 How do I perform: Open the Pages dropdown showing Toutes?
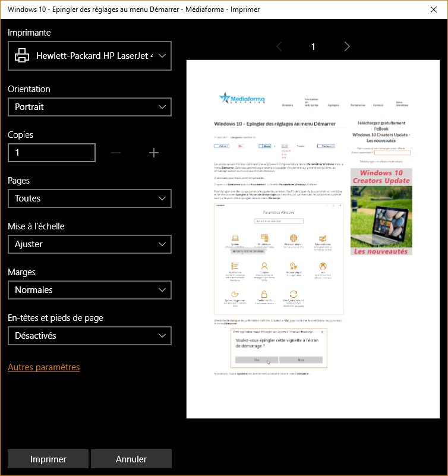tap(90, 198)
